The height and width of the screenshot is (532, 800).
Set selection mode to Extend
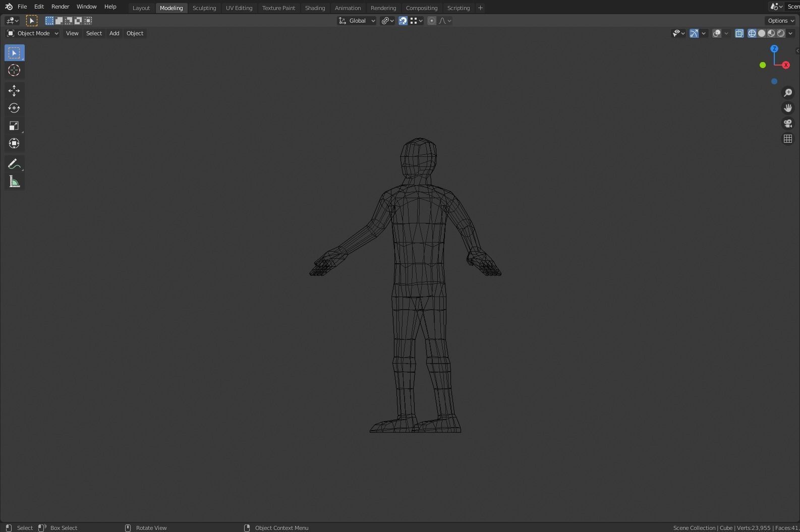point(59,21)
